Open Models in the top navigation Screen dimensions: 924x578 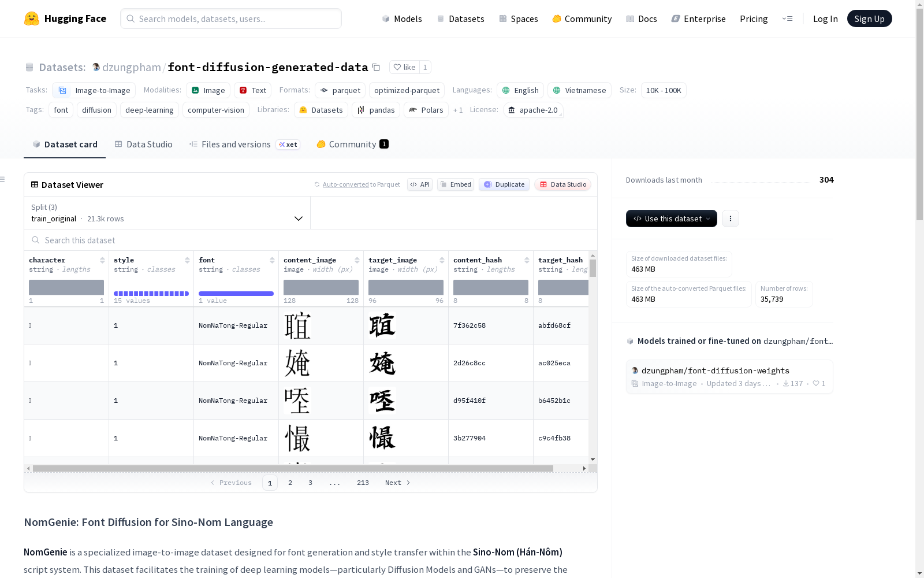pos(402,18)
